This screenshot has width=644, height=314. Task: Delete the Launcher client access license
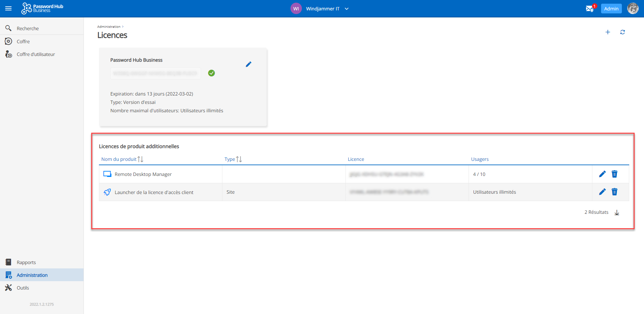[614, 192]
